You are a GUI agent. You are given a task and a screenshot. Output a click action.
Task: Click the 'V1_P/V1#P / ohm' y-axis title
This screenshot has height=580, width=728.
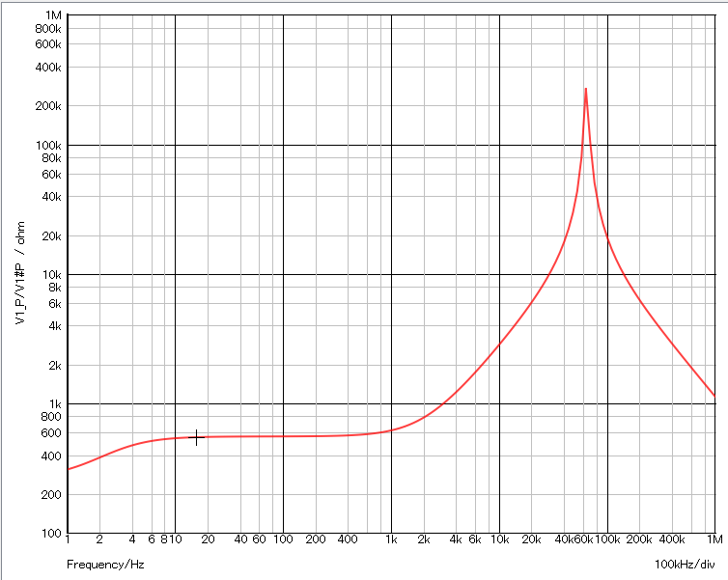click(x=20, y=273)
